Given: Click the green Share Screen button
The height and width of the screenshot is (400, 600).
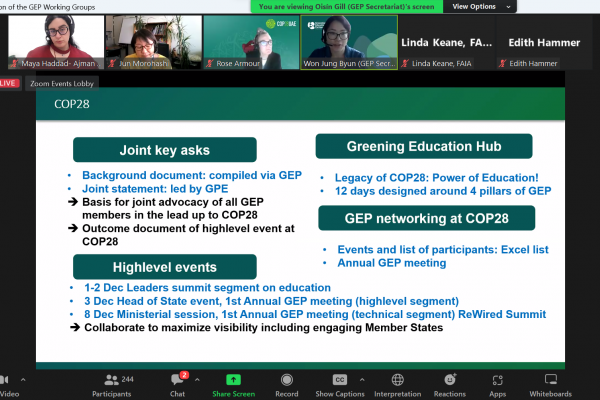Looking at the screenshot, I should [233, 384].
